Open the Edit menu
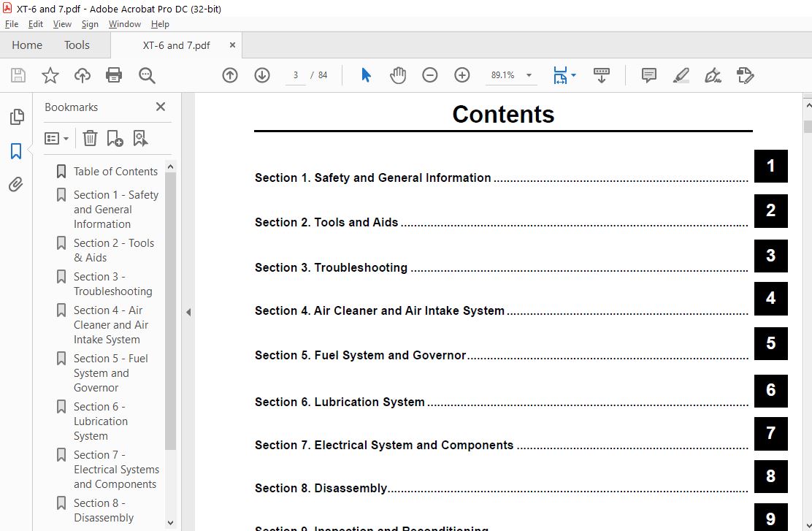Viewport: 812px width, 531px height. 35,24
